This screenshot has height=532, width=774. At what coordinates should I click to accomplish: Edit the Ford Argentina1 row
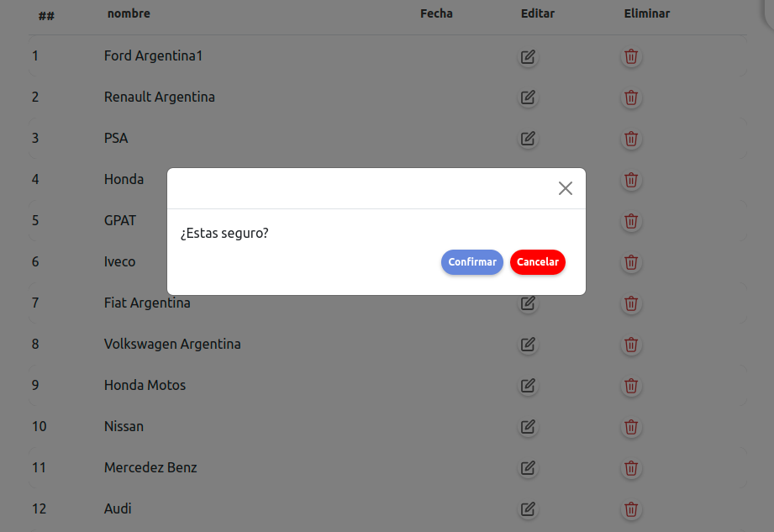pos(528,57)
